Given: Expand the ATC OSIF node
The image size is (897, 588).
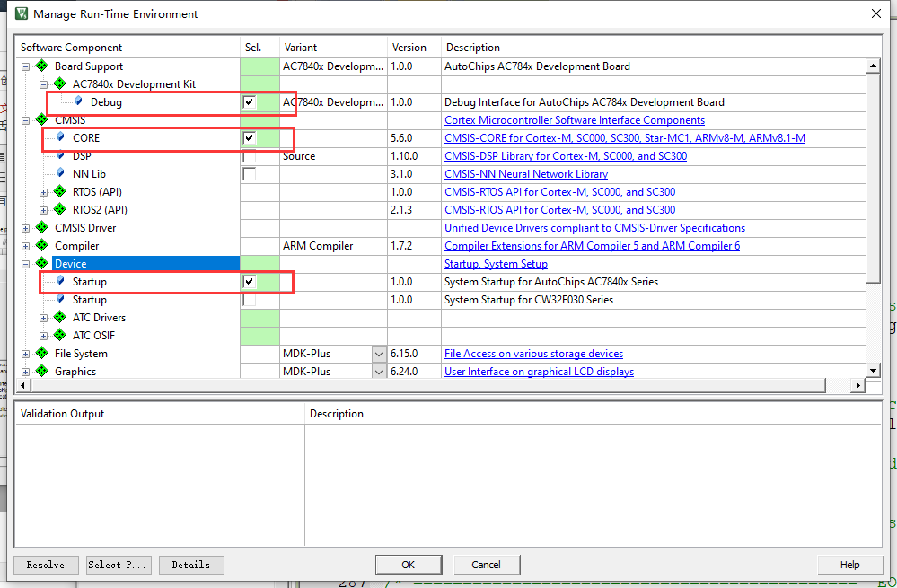Looking at the screenshot, I should [43, 336].
